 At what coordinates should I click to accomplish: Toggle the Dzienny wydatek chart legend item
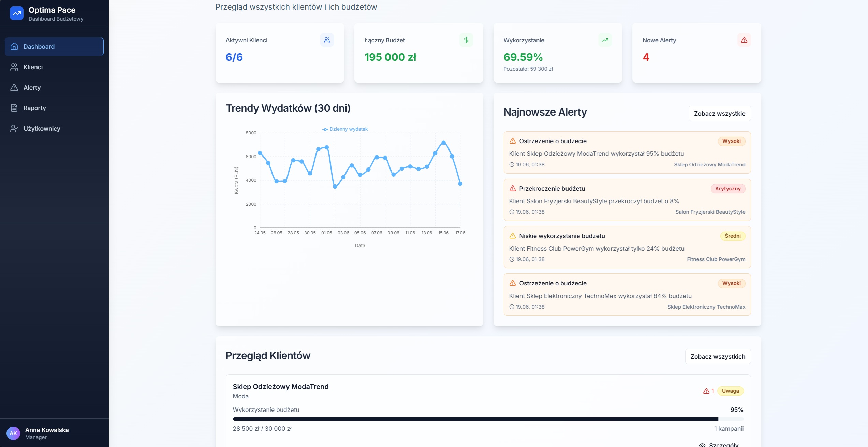point(345,129)
